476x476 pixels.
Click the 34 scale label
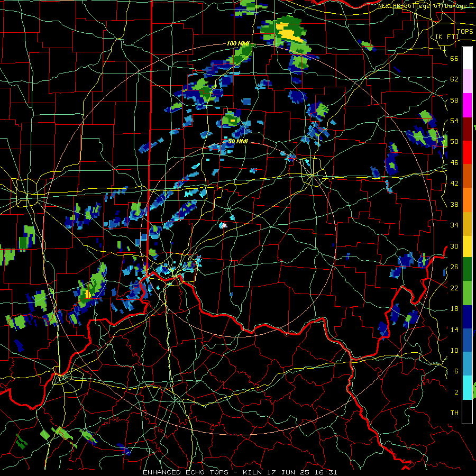click(454, 225)
